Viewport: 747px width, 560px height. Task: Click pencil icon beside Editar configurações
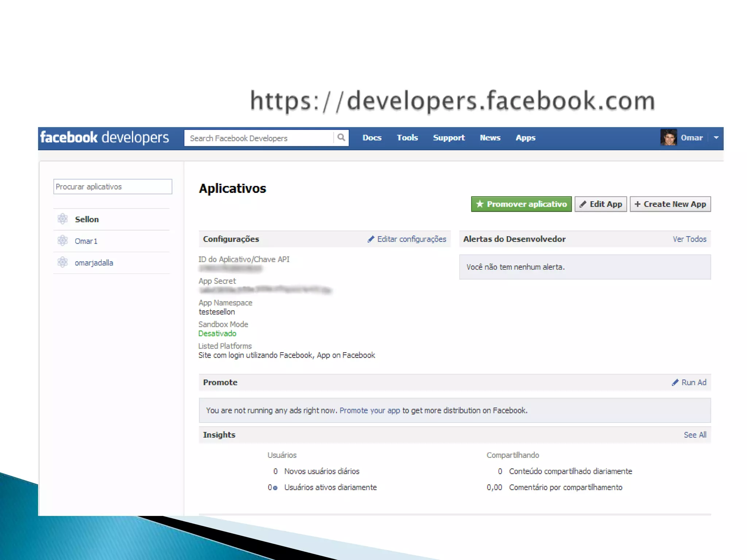coord(371,239)
